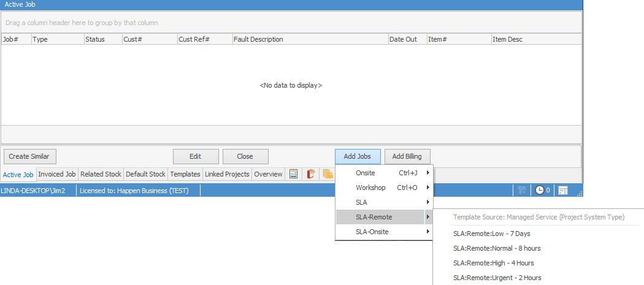The image size is (644, 285).
Task: Select the SLA-Remote menu entry
Action: [x=385, y=217]
